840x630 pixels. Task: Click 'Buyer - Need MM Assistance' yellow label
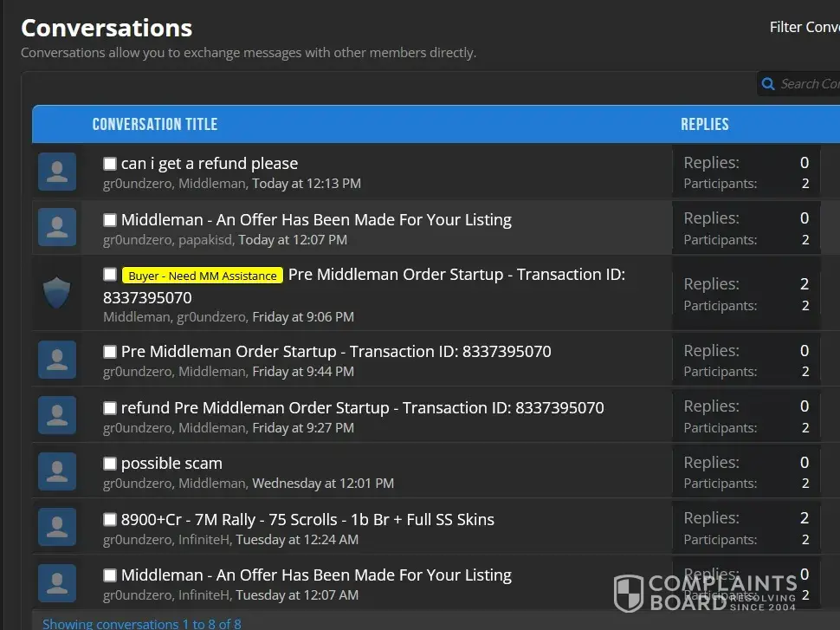203,276
